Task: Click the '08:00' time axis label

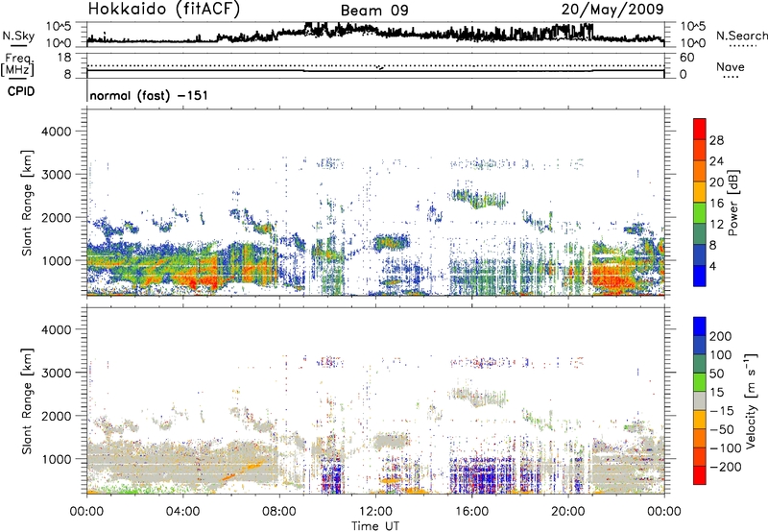Action: [279, 512]
